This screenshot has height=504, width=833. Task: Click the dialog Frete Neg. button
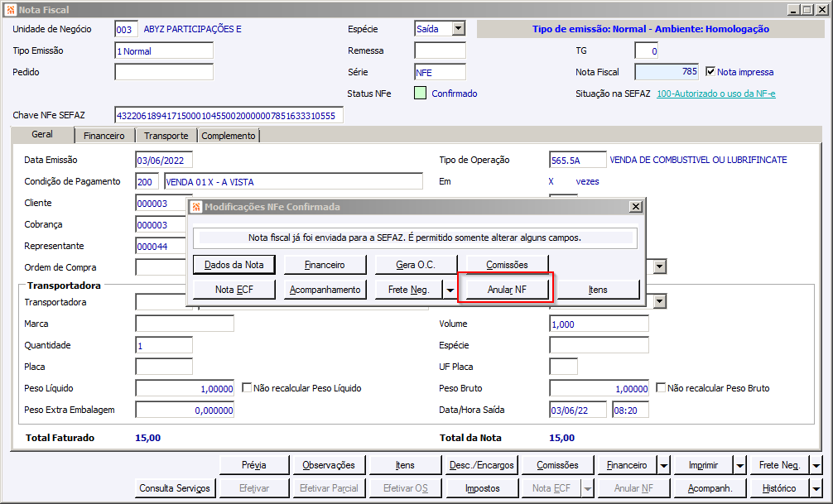coord(408,290)
